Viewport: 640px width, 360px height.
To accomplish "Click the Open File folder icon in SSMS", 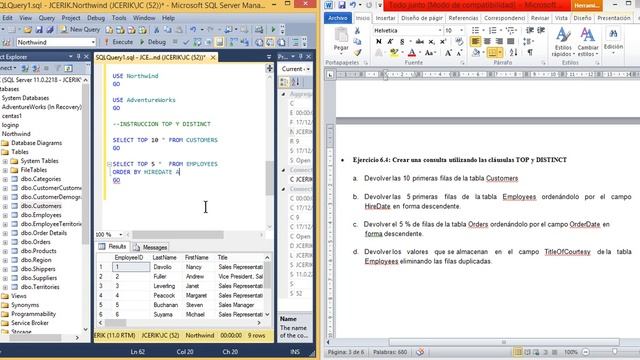I will coord(27,30).
